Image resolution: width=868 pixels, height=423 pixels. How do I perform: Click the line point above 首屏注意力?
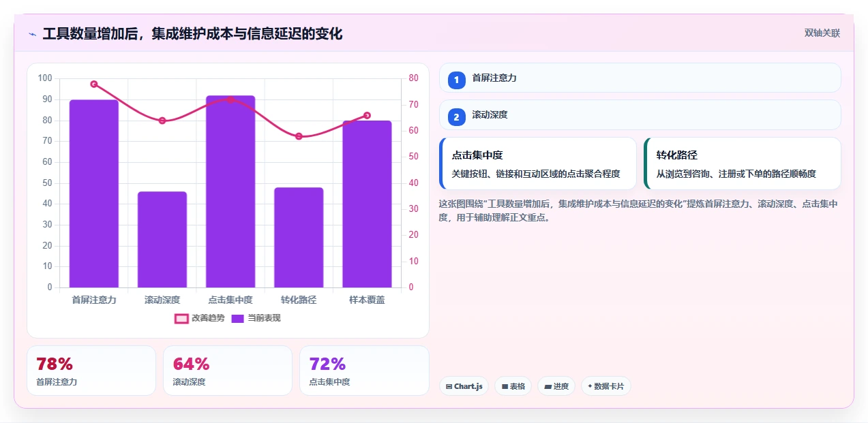94,84
